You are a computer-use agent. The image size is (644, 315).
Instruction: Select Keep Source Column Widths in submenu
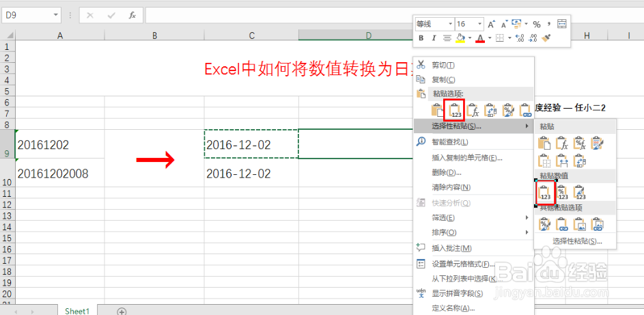(562, 161)
